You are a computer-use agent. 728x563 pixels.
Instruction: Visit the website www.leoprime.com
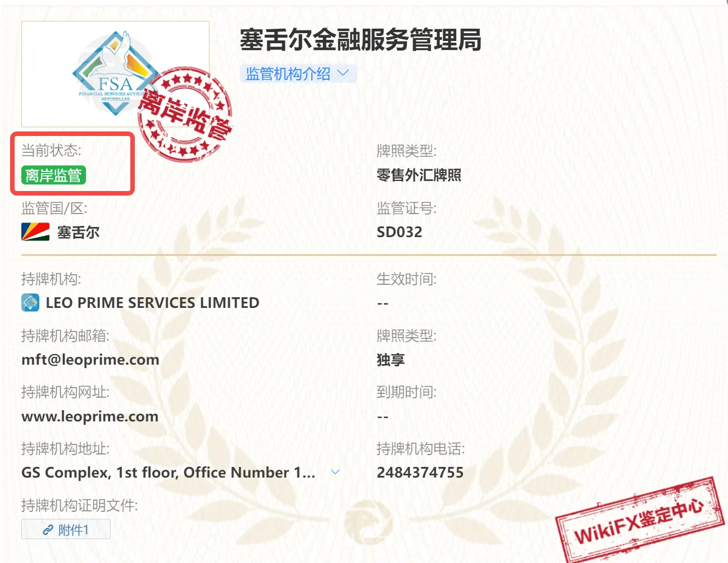click(90, 416)
